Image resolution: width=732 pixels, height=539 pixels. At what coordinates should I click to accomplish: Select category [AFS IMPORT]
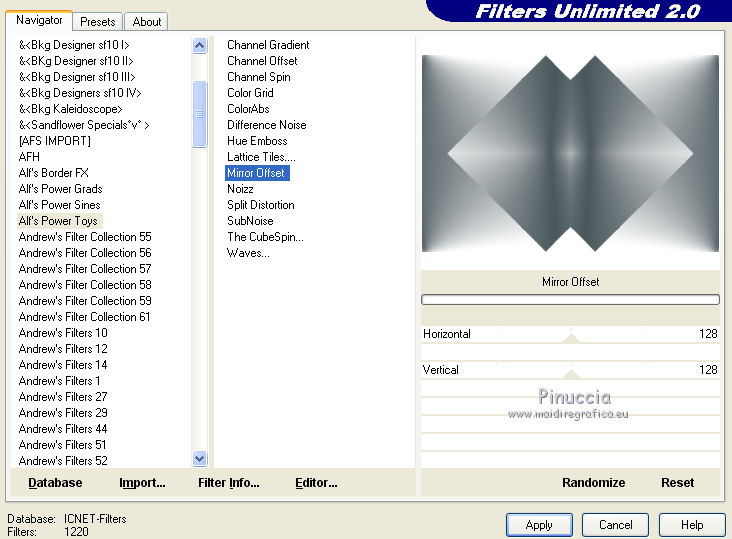point(55,140)
